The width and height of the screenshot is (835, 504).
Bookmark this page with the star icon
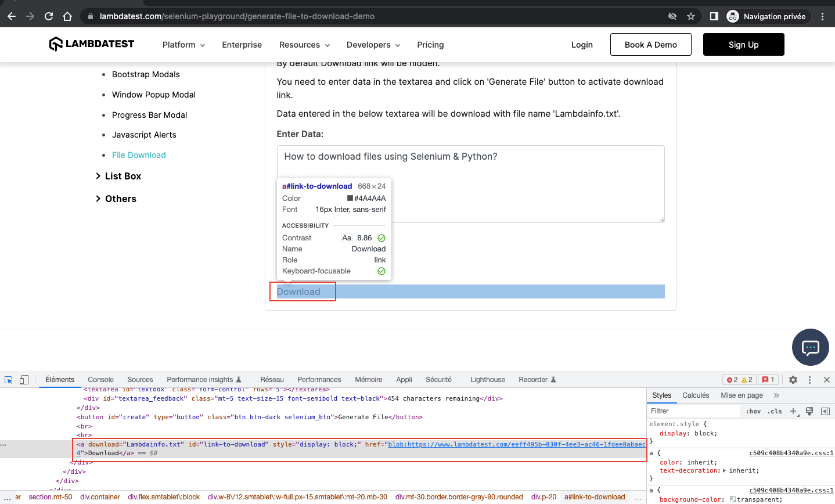[691, 16]
